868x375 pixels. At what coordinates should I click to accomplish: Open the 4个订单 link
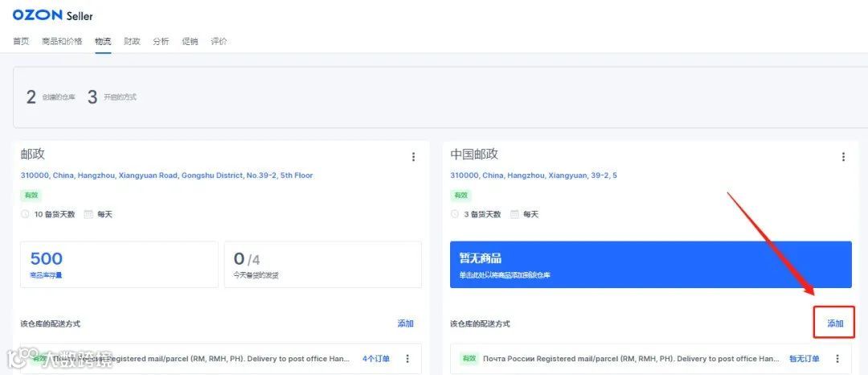[x=376, y=359]
